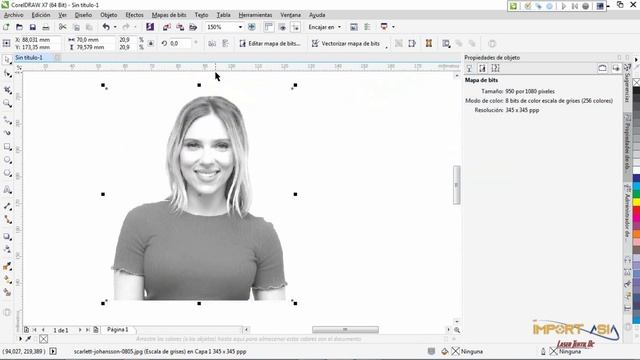This screenshot has height=360, width=640.
Task: Select the Smart Fill tool
Action: click(7, 292)
